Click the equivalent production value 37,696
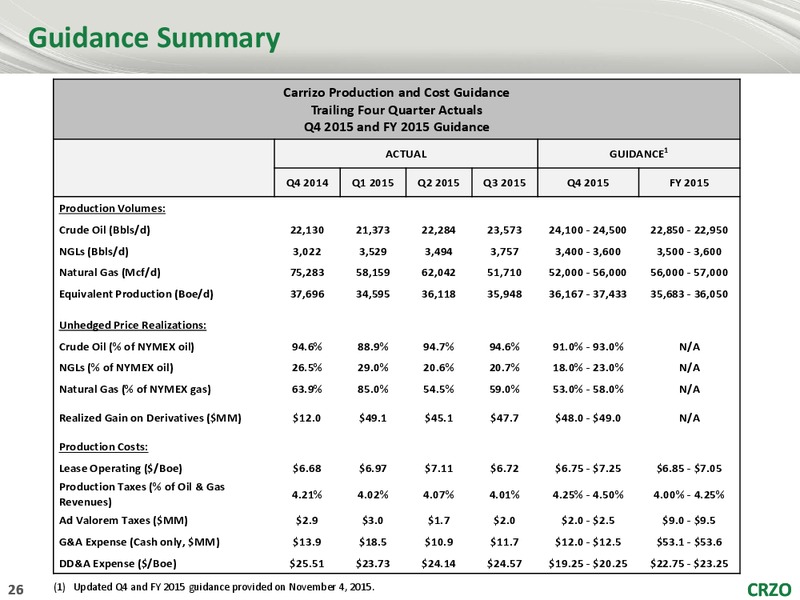 [307, 294]
